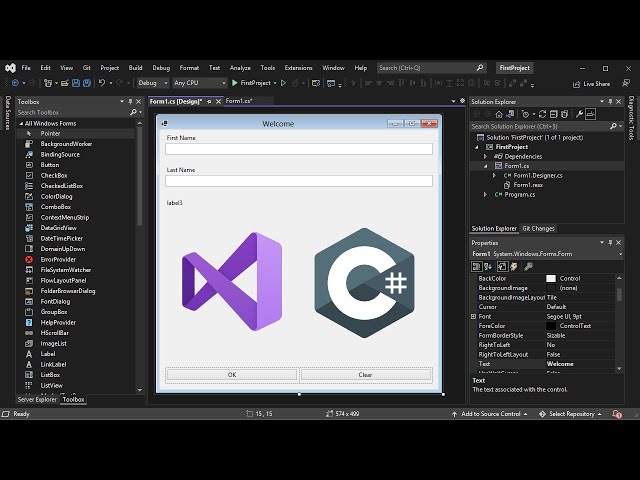Open the Build menu
640x480 pixels.
click(x=136, y=68)
